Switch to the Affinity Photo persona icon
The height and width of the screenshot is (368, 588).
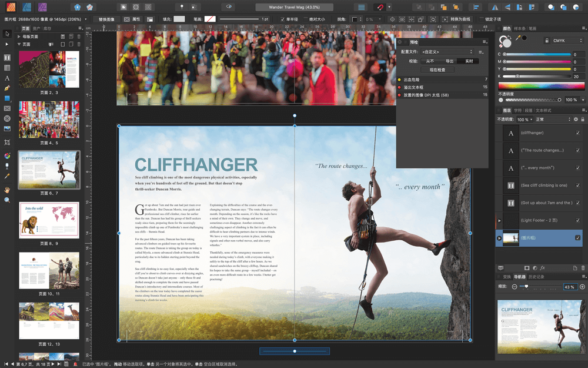click(42, 6)
